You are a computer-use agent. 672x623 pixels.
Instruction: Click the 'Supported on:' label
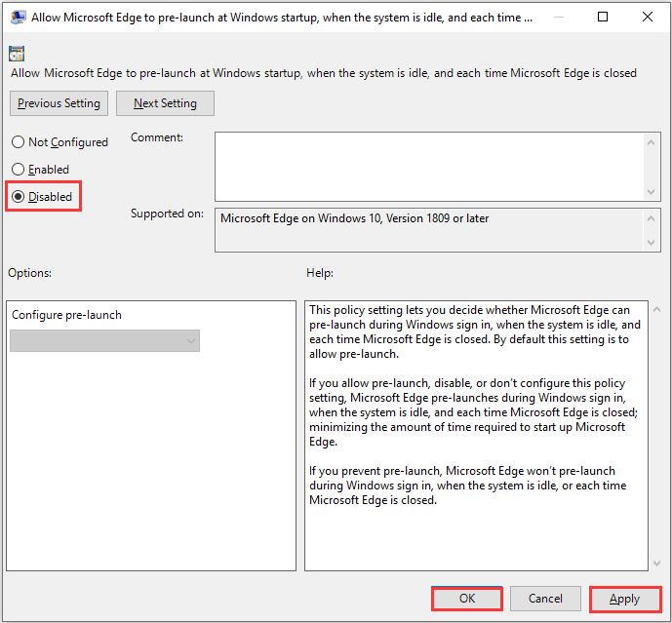(167, 214)
